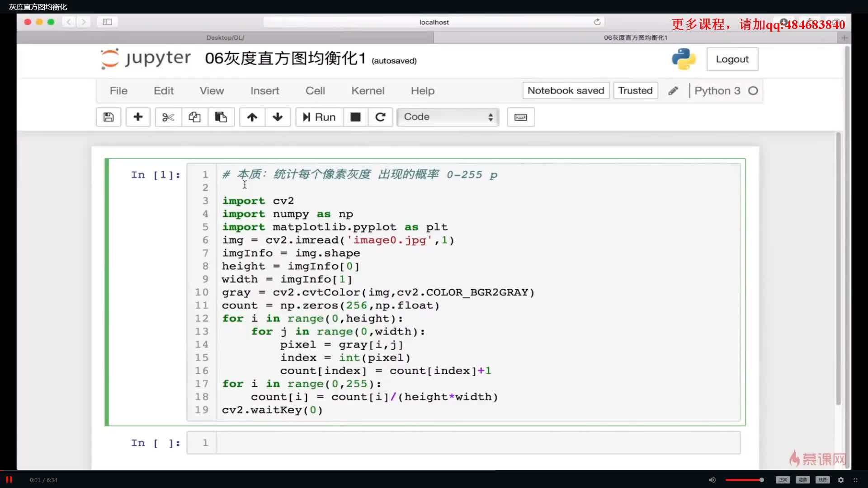Click the pencil edit-mode indicator icon

(x=673, y=91)
